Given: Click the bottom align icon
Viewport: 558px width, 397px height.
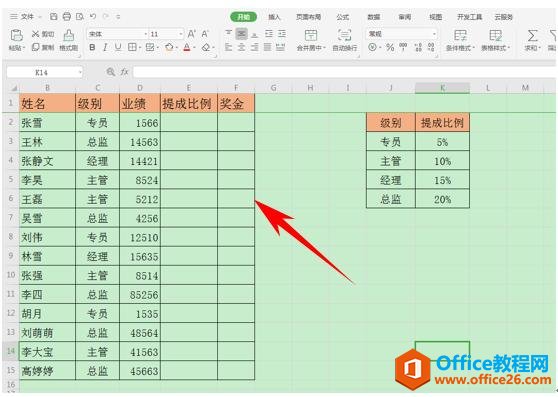Looking at the screenshot, I should [255, 34].
